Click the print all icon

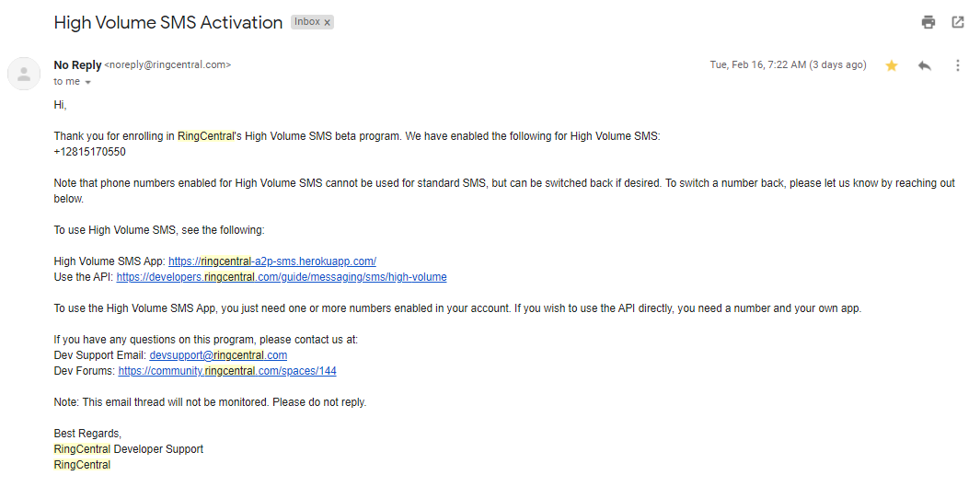point(928,22)
